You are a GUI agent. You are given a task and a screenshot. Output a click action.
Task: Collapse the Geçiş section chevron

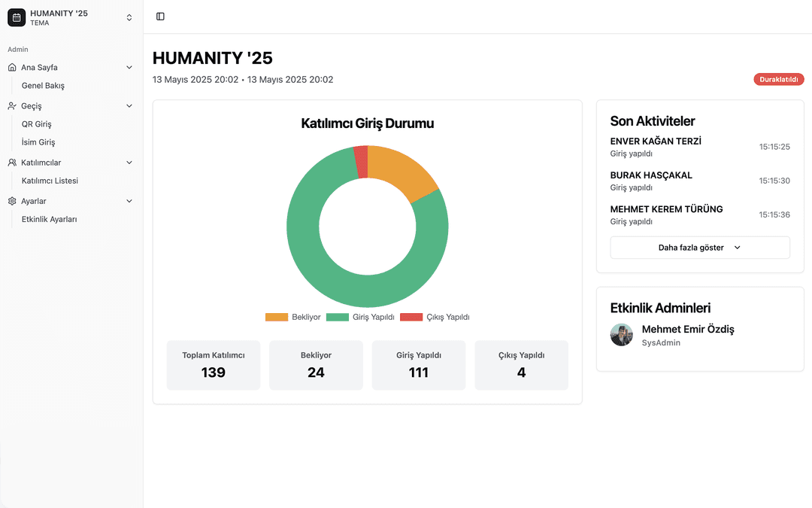(x=129, y=106)
